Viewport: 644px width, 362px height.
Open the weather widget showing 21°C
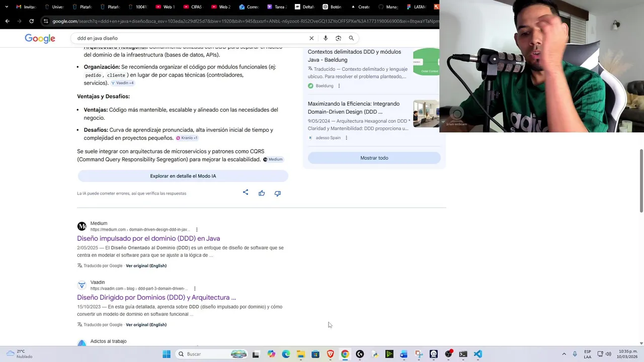(19, 354)
